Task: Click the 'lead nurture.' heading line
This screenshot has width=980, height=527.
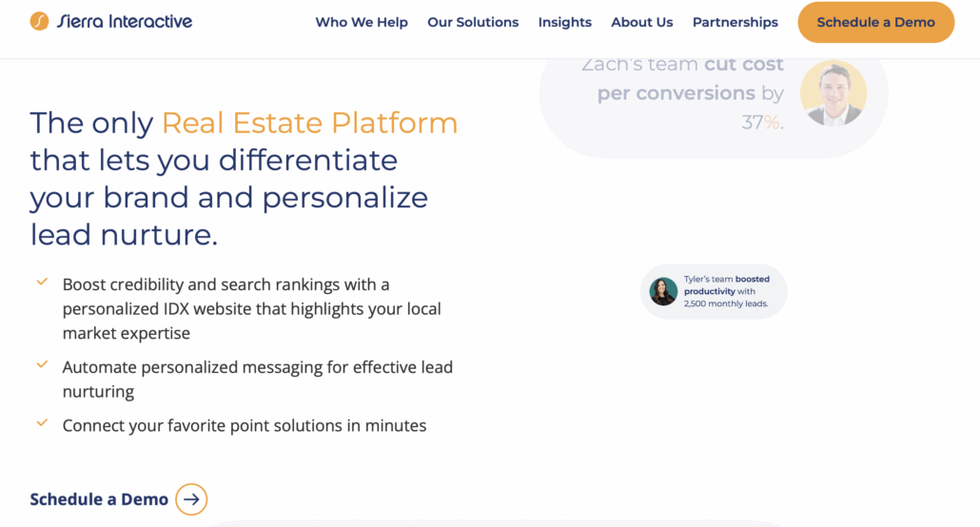Action: (124, 234)
